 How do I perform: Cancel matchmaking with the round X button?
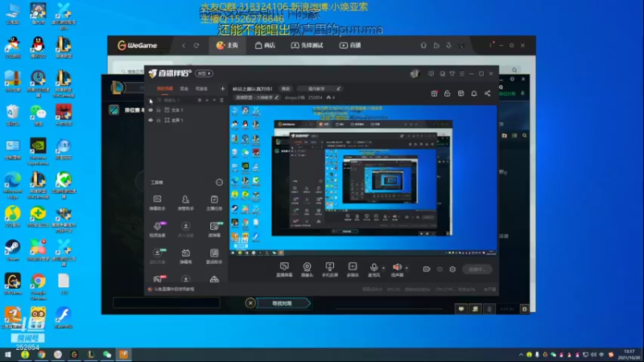click(x=250, y=303)
